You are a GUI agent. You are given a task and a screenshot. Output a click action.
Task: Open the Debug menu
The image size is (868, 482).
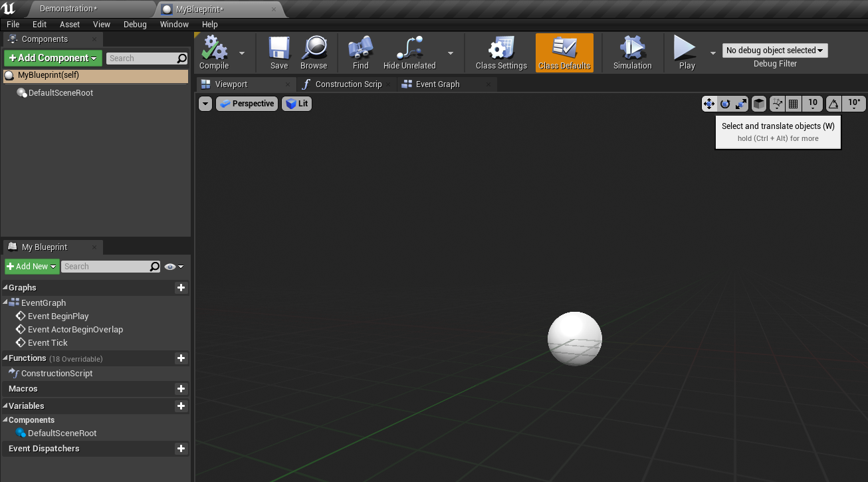(x=135, y=25)
